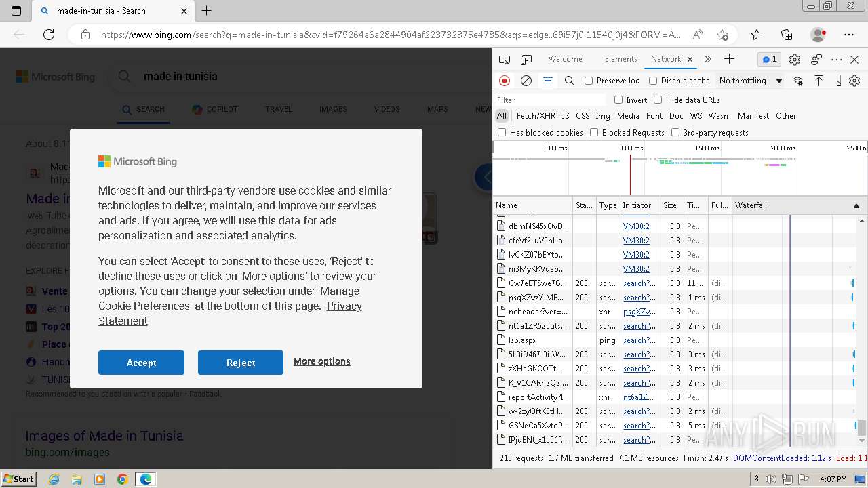The height and width of the screenshot is (488, 868).
Task: Open the initiator link for reportActivity
Action: (639, 397)
